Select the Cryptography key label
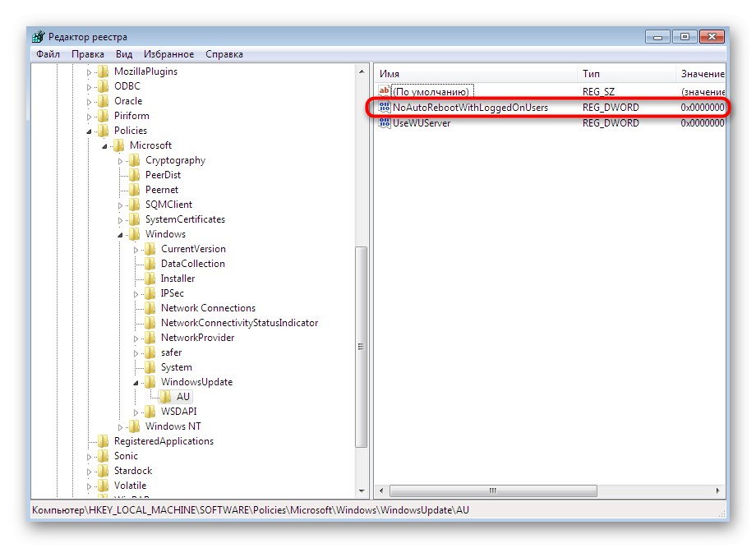 176,160
